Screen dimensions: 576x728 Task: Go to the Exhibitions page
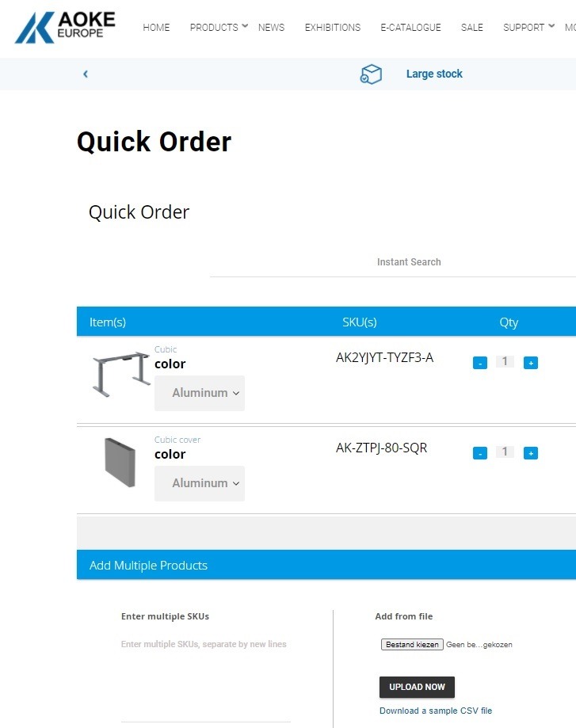click(332, 28)
